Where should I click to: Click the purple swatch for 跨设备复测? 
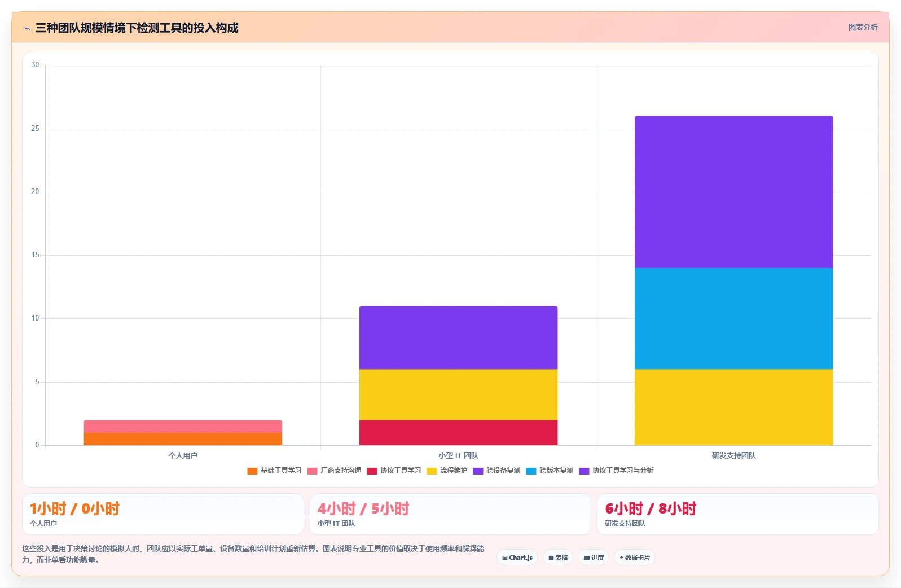pyautogui.click(x=478, y=471)
